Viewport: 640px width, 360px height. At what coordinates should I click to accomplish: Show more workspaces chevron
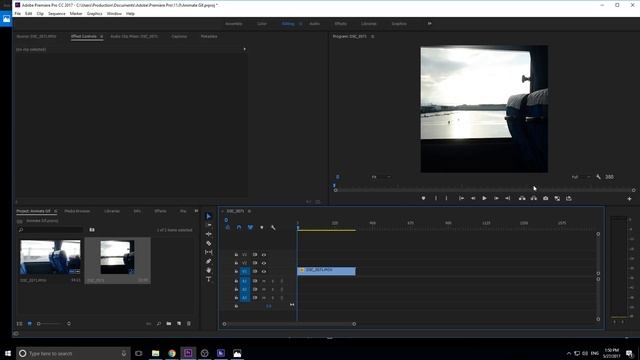tap(429, 24)
